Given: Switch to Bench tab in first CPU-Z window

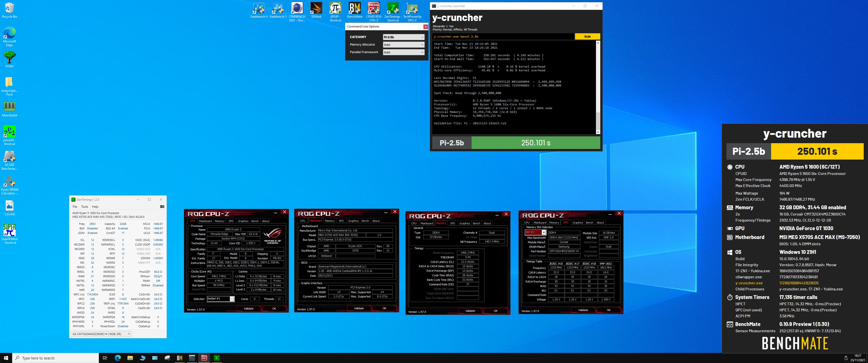Looking at the screenshot, I should pos(255,221).
